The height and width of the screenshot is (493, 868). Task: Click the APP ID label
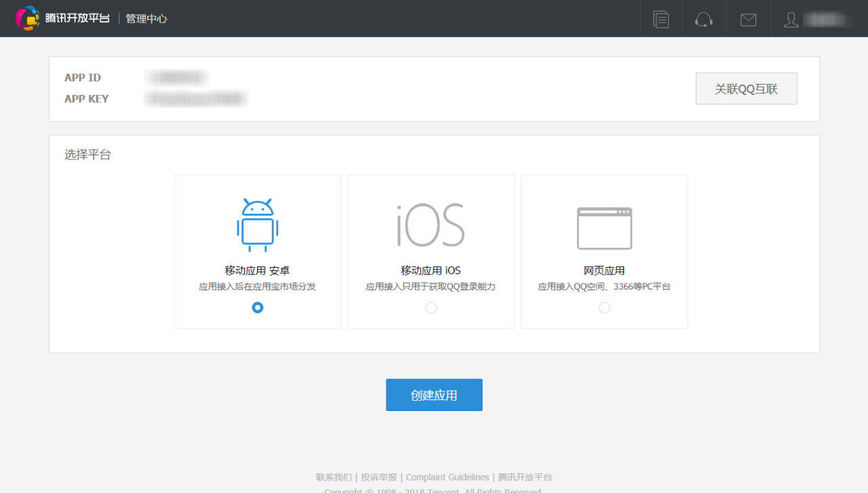coord(83,77)
